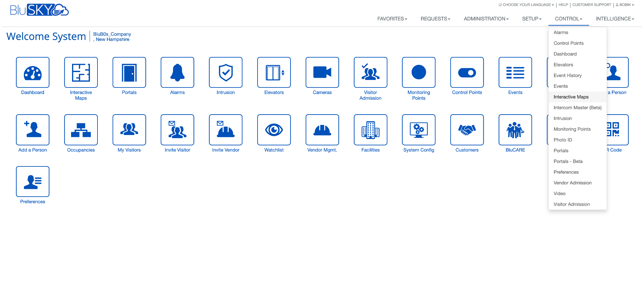
Task: Click the Invite Vendor envelope icon
Action: [225, 130]
